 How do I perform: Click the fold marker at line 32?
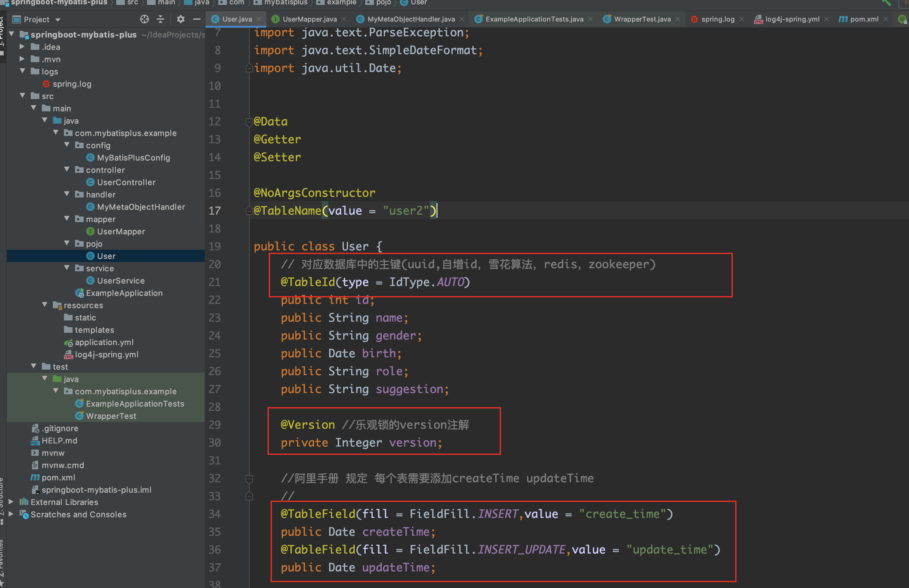click(249, 479)
